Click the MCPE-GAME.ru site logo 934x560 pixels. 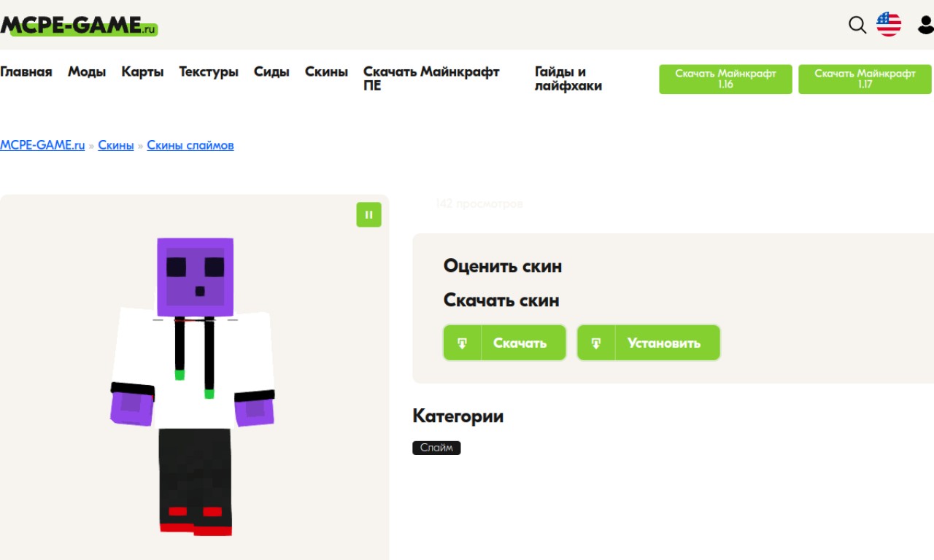79,26
